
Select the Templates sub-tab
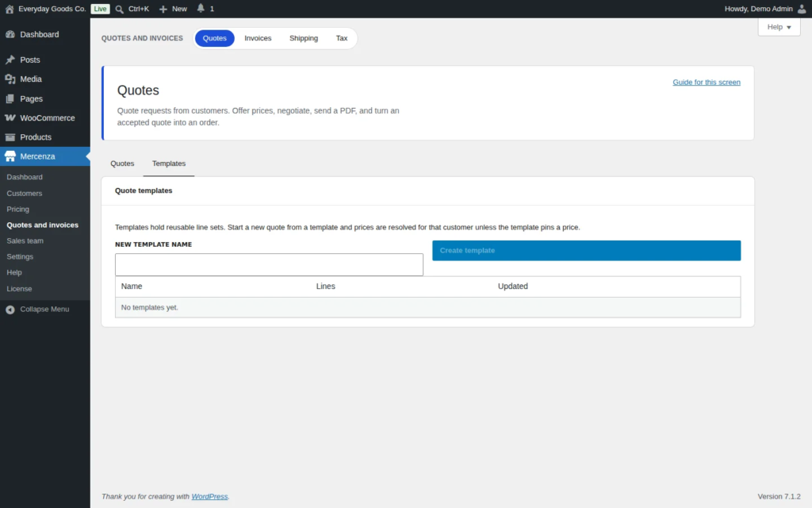coord(169,164)
